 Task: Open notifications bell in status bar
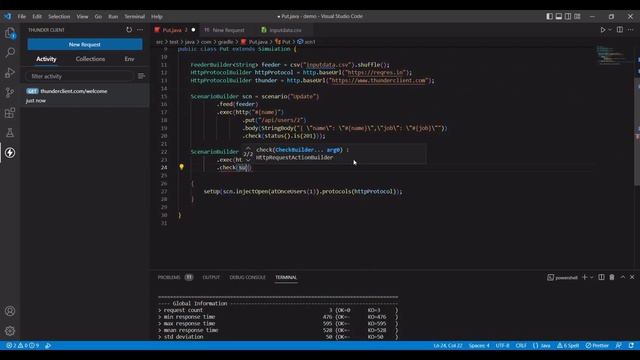(x=631, y=345)
